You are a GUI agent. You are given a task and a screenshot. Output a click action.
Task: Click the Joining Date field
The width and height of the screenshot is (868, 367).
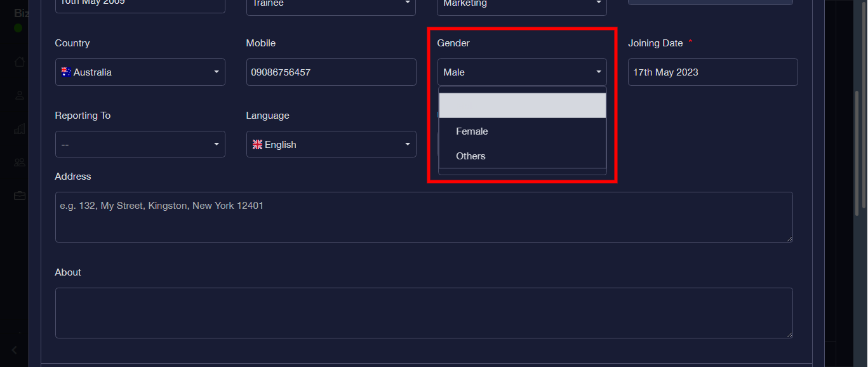pos(712,72)
